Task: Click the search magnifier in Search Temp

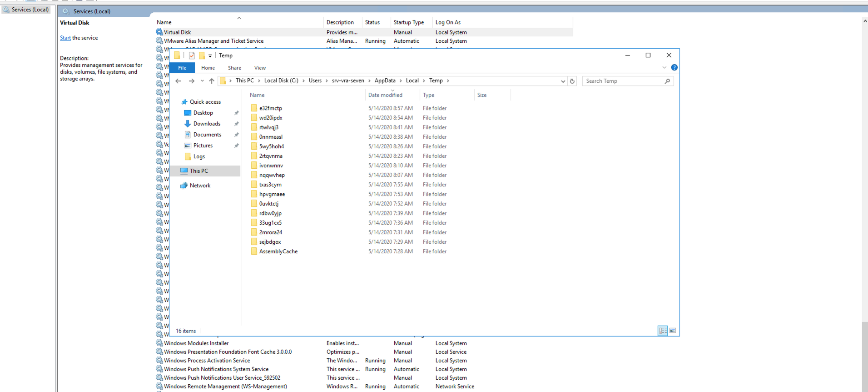Action: coord(667,81)
